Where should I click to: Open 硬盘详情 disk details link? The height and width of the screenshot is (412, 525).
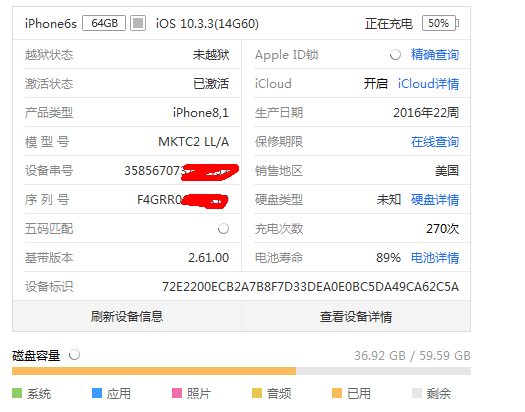tap(435, 200)
